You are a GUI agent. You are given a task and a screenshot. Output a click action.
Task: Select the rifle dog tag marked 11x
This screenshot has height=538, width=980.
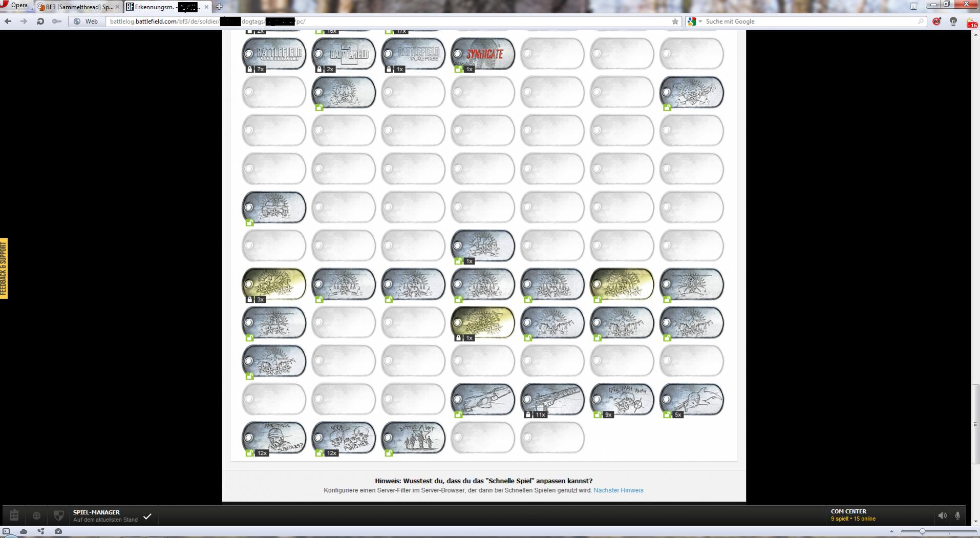coord(552,400)
